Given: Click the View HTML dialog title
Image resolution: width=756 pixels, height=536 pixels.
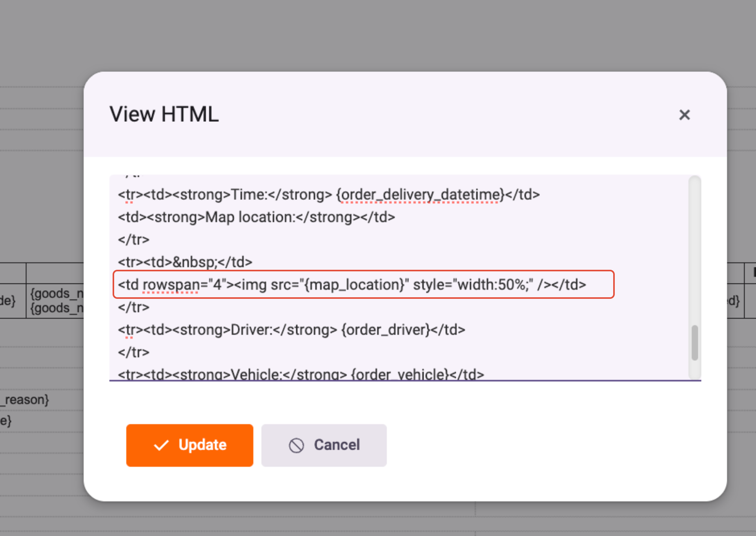Looking at the screenshot, I should tap(164, 114).
